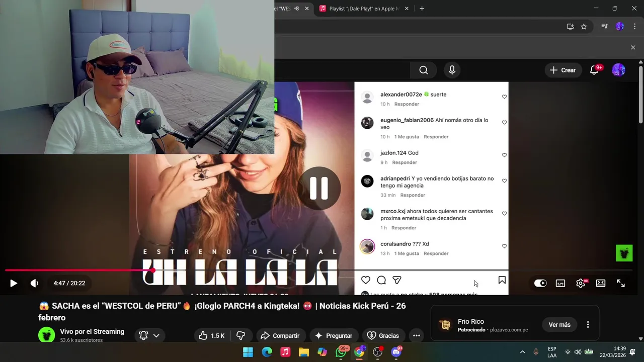Switch to theater mode view
644x362 pixels.
coord(601,283)
